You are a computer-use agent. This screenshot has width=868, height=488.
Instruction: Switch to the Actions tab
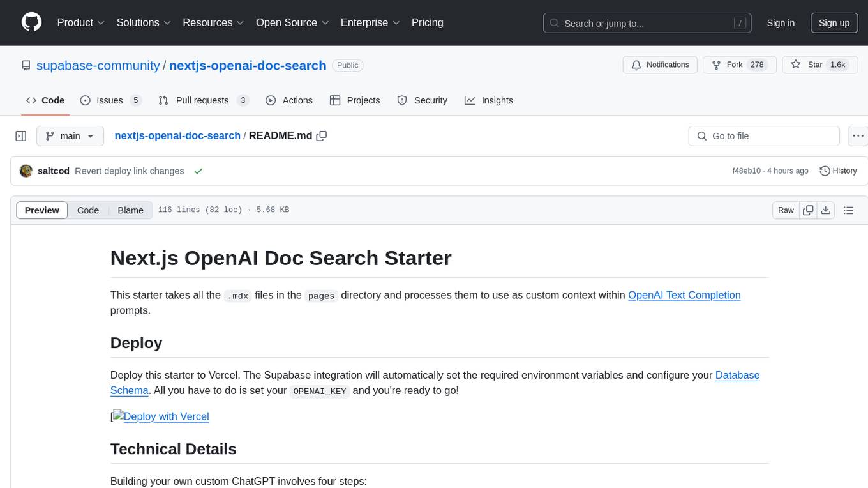(x=288, y=100)
